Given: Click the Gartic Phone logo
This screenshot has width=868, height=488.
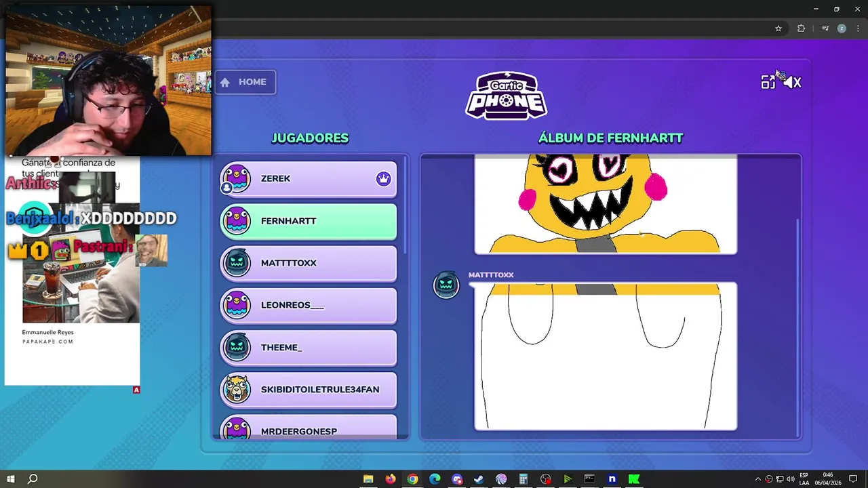Looking at the screenshot, I should 506,96.
